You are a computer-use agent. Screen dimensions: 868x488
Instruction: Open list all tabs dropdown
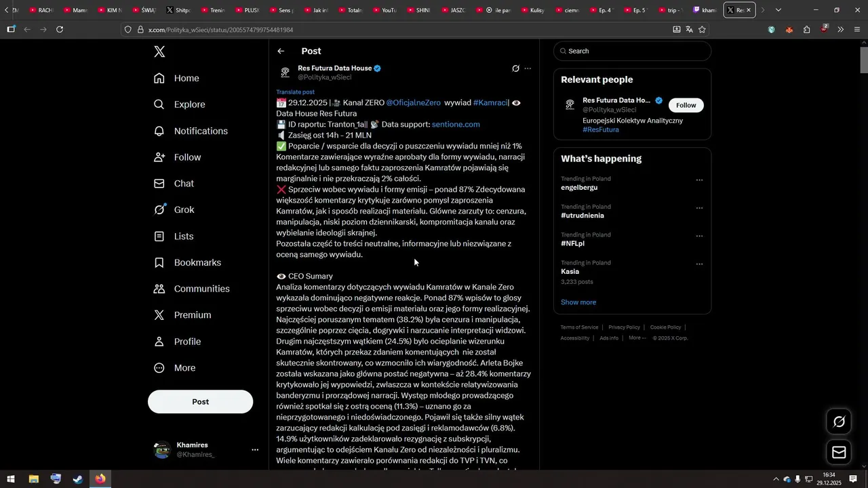click(778, 10)
